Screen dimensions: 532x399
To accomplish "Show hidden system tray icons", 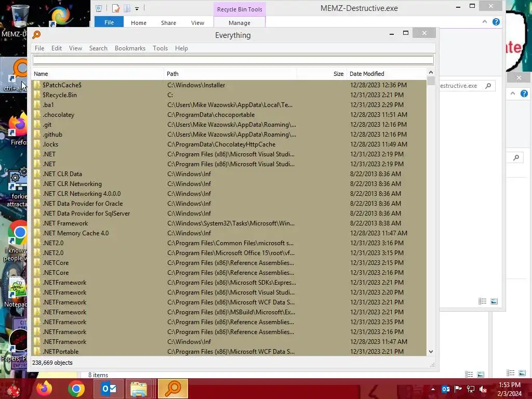I will point(433,389).
